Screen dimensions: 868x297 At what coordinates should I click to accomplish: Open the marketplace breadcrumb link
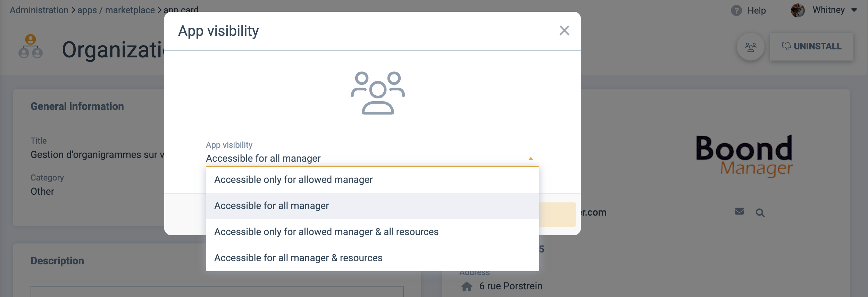click(130, 10)
